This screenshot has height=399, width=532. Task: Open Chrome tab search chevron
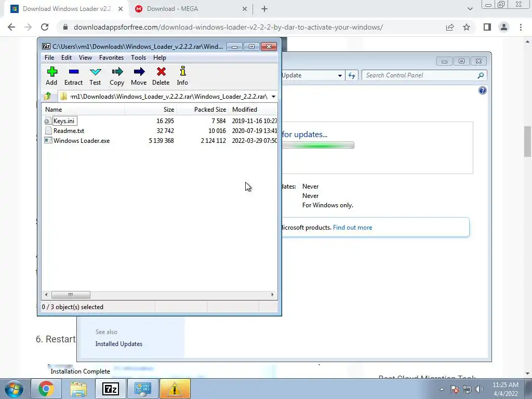(470, 9)
